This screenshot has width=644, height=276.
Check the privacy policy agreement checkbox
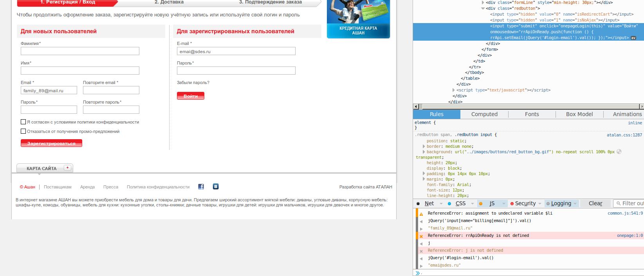click(x=23, y=122)
